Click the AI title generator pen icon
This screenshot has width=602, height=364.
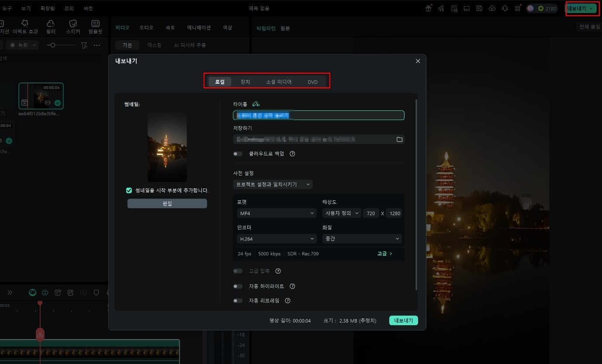(x=256, y=104)
